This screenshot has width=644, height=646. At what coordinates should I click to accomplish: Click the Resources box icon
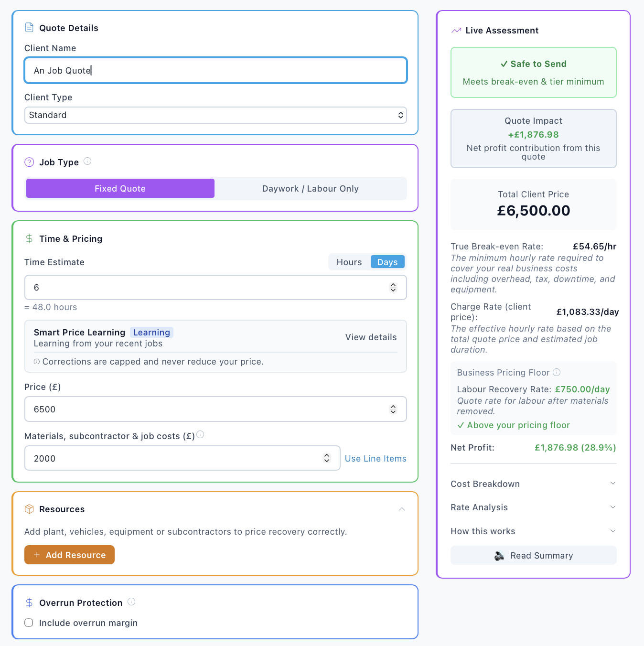pyautogui.click(x=29, y=509)
